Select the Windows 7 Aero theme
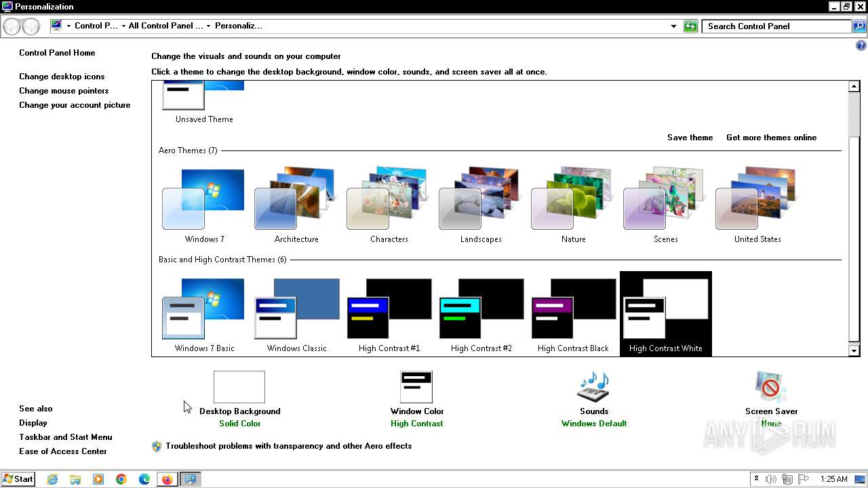 point(204,204)
